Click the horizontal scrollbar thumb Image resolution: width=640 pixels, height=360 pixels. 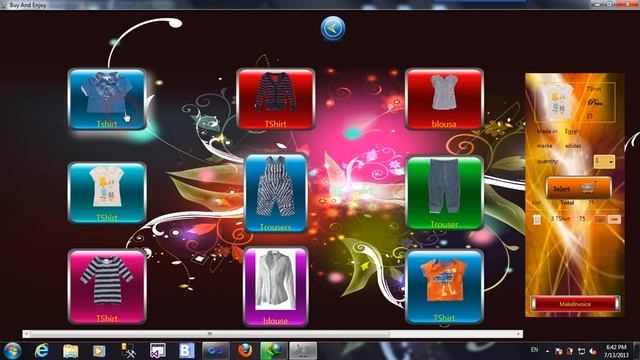click(210, 334)
